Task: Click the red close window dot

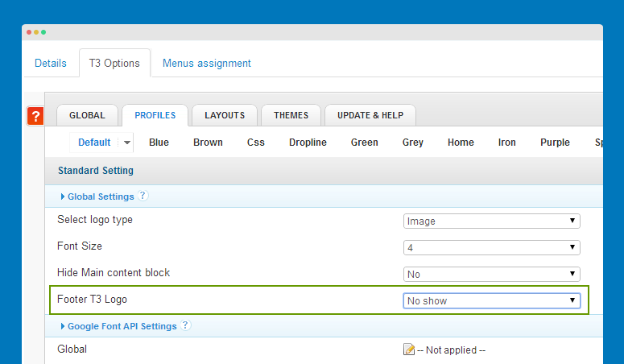Action: (29, 32)
